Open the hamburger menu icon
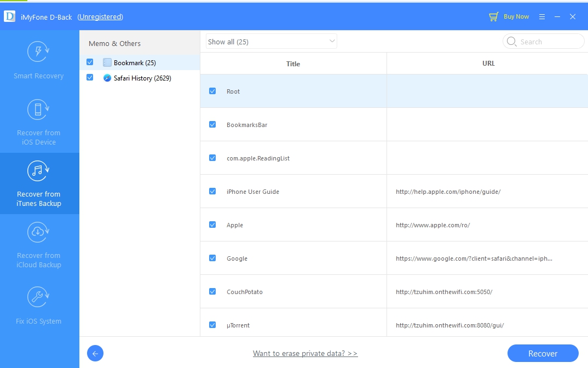This screenshot has height=368, width=588. [542, 17]
